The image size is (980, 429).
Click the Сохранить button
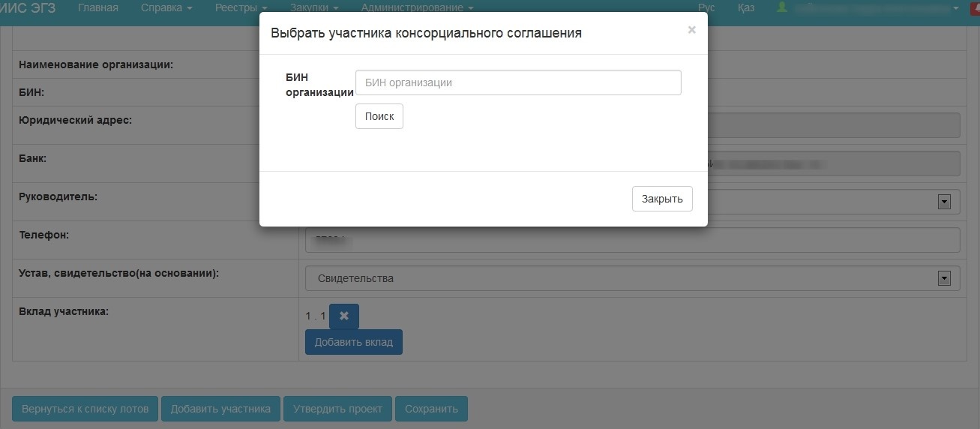click(x=431, y=409)
